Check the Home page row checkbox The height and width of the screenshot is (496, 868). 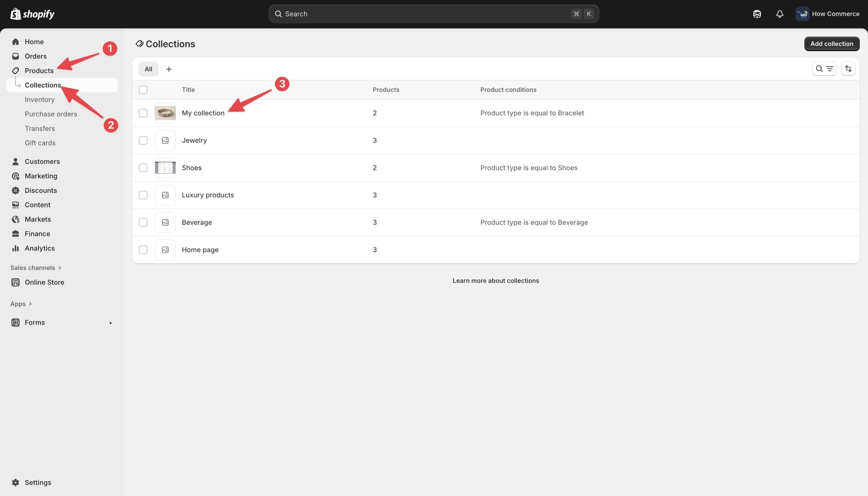[x=143, y=250]
